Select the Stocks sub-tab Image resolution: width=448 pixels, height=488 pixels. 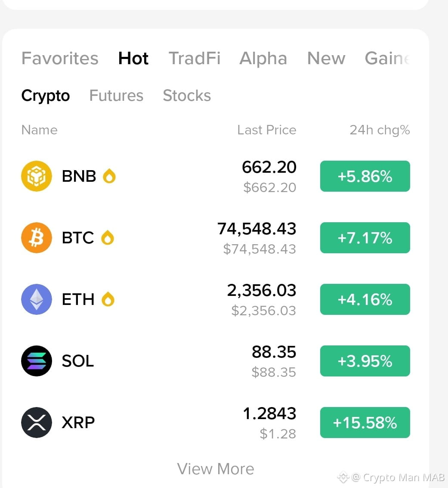click(187, 95)
